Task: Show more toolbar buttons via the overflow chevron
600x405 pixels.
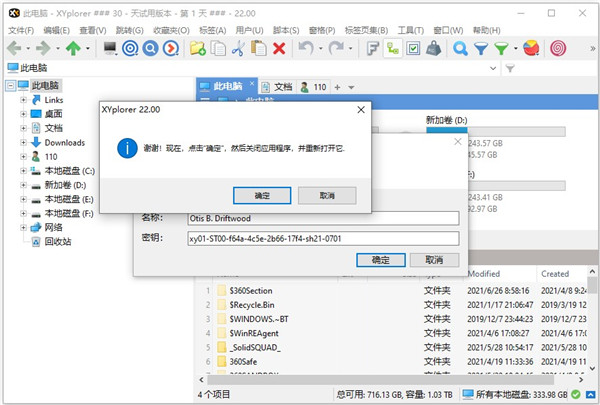Action: click(x=593, y=49)
